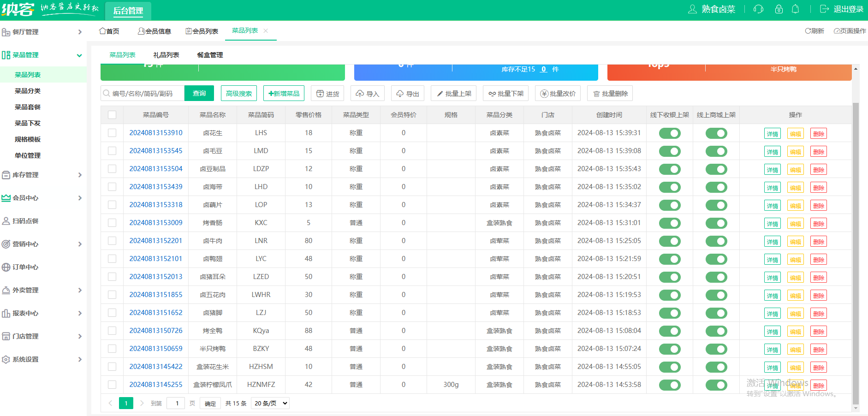Click the 导出 export icon button
Screen dimensions: 868x416
408,94
